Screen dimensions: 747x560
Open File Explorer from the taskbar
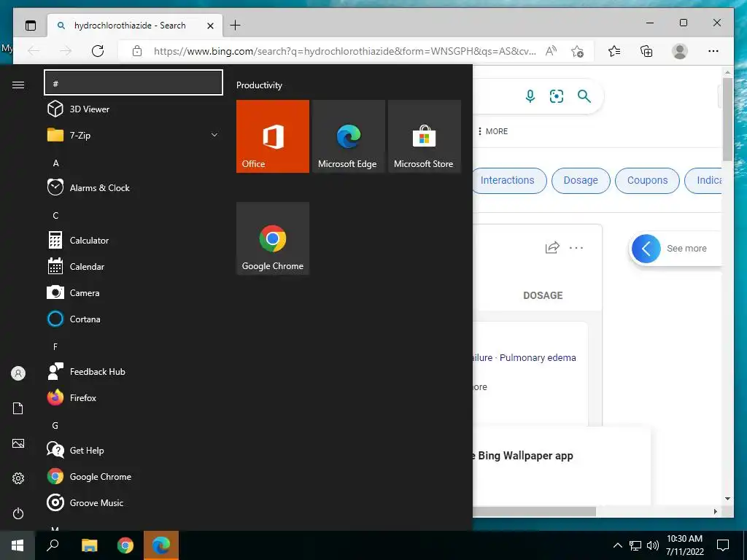89,545
